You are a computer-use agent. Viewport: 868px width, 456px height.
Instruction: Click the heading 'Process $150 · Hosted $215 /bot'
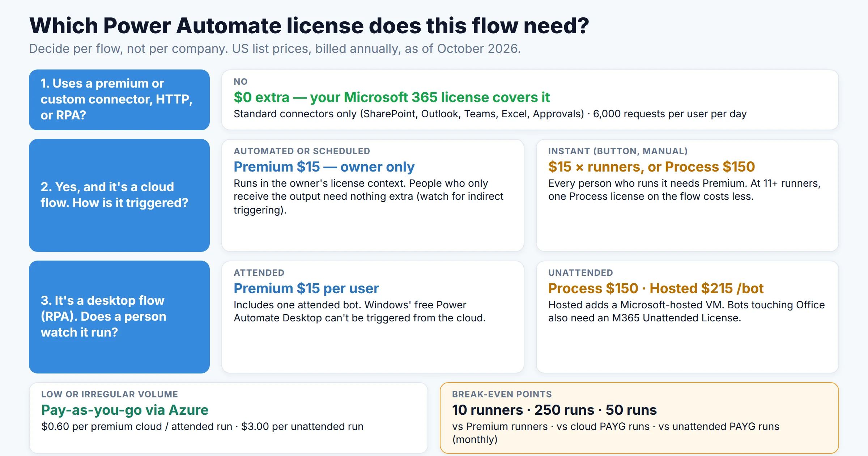coord(656,288)
